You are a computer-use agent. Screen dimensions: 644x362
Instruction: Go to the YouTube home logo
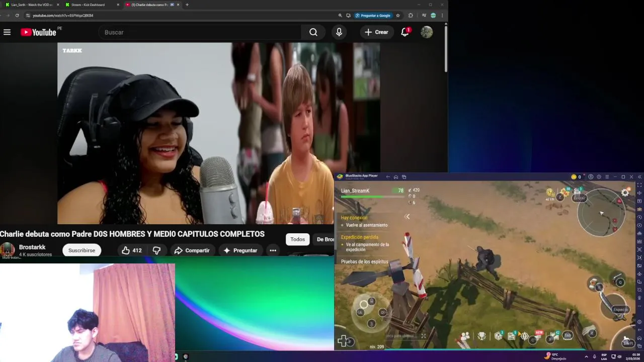(x=38, y=32)
